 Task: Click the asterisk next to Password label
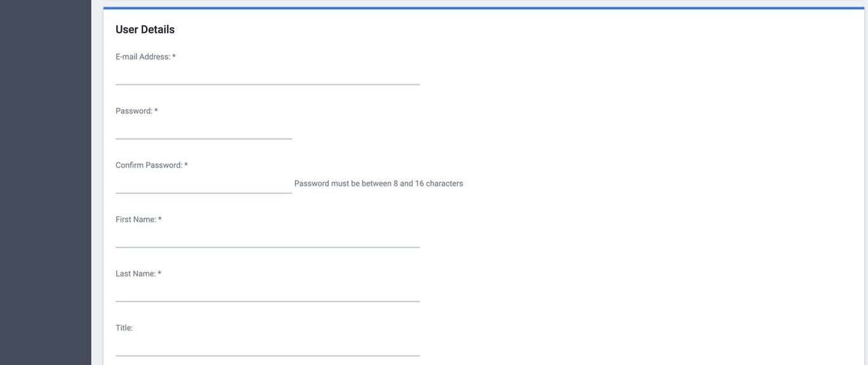156,111
